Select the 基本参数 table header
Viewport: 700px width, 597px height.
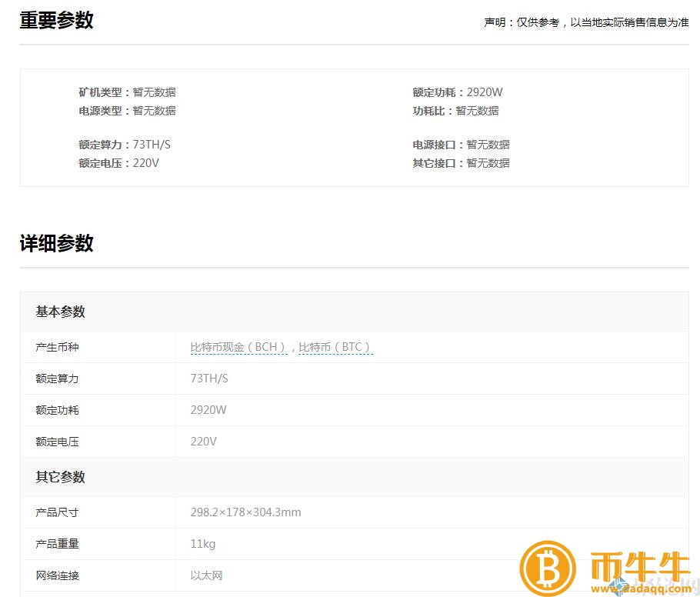click(60, 312)
